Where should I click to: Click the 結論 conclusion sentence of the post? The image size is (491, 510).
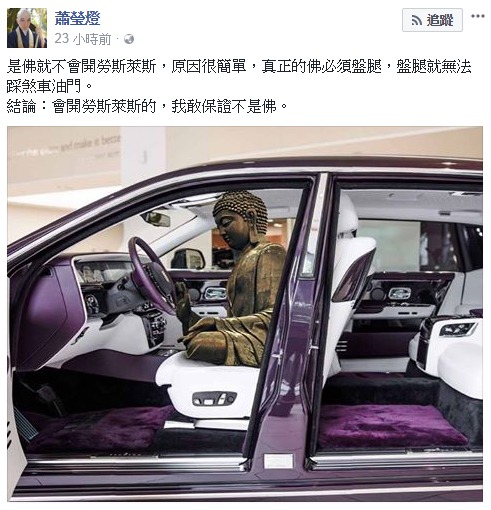point(147,107)
